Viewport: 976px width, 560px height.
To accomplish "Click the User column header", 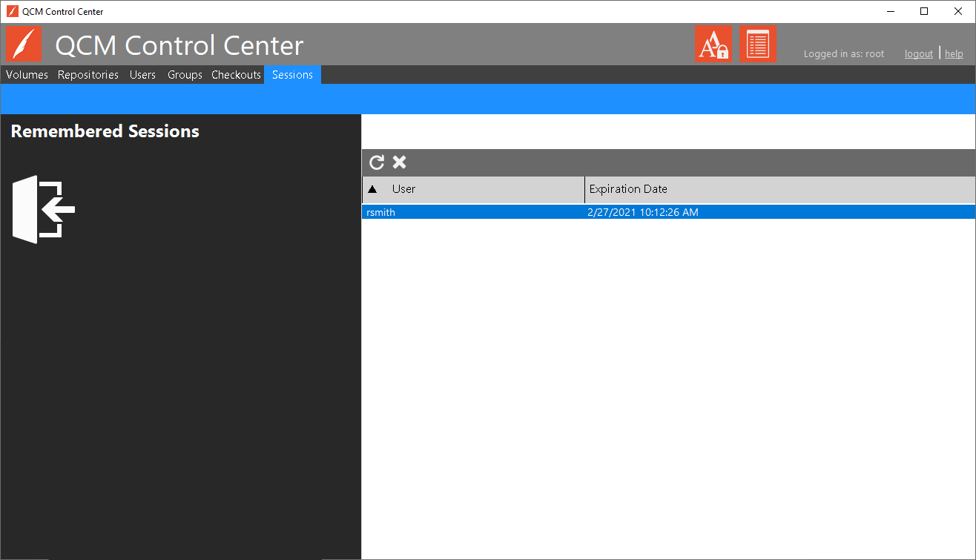I will click(x=403, y=189).
